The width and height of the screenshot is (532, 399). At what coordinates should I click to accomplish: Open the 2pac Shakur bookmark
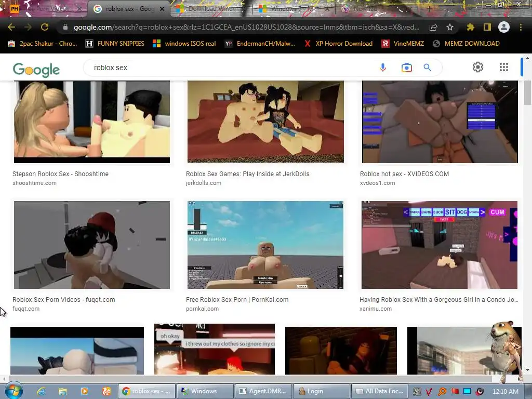pyautogui.click(x=43, y=44)
